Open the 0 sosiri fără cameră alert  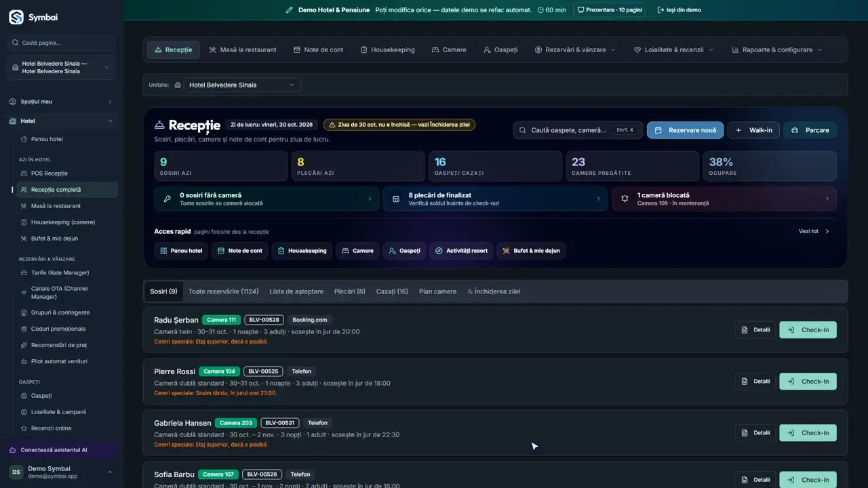coord(267,199)
